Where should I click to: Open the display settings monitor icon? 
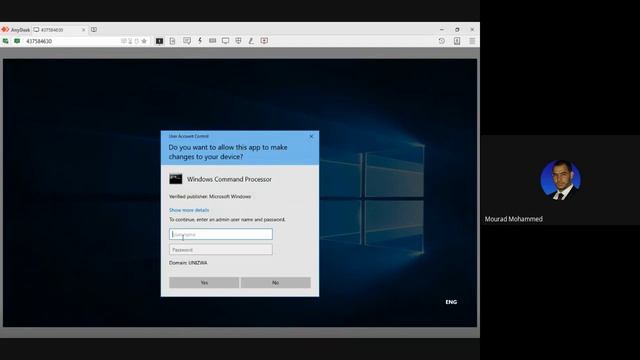(x=225, y=41)
